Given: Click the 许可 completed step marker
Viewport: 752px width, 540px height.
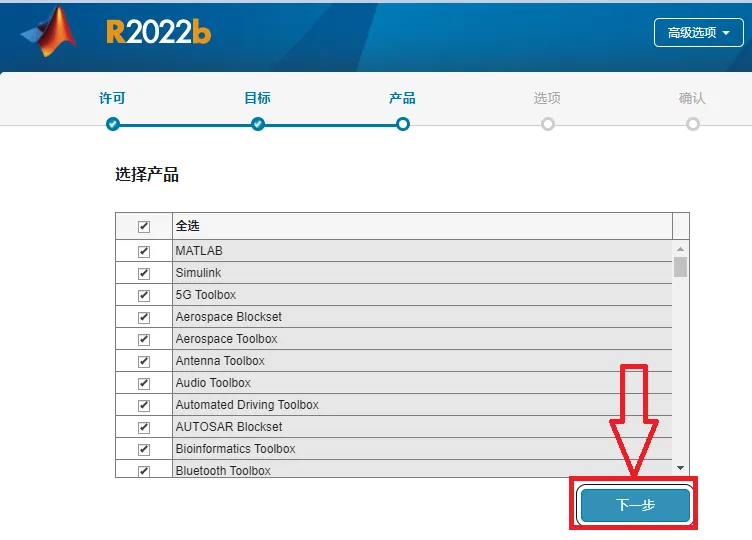Looking at the screenshot, I should point(113,124).
